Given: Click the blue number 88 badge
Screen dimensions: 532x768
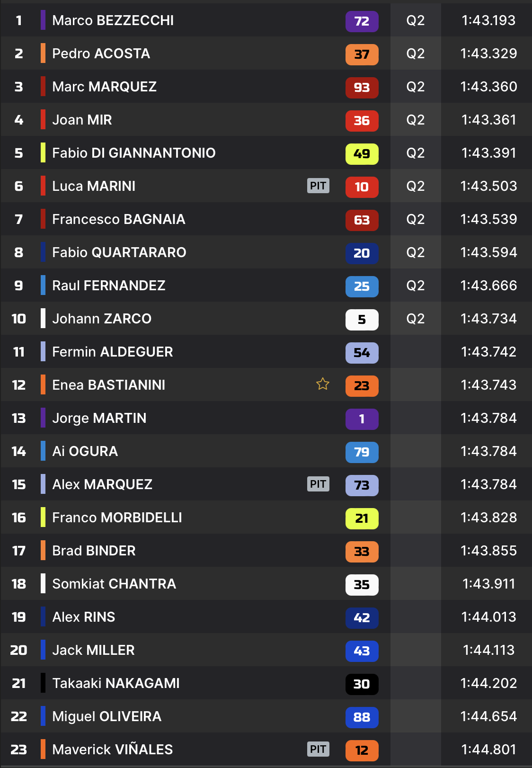Looking at the screenshot, I should (362, 717).
